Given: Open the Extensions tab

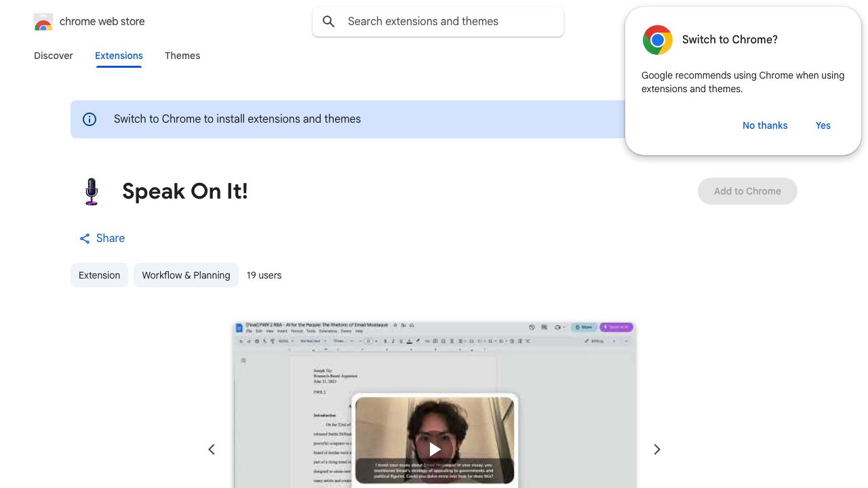Looking at the screenshot, I should coord(119,56).
